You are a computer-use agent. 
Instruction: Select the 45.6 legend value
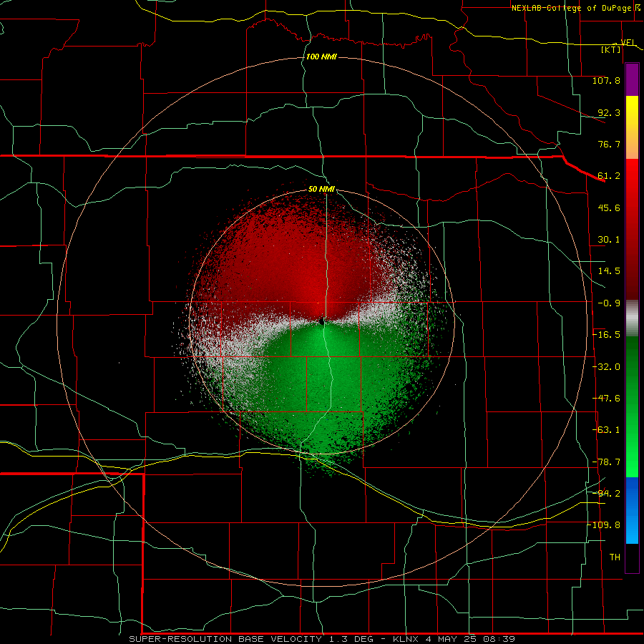coord(609,208)
